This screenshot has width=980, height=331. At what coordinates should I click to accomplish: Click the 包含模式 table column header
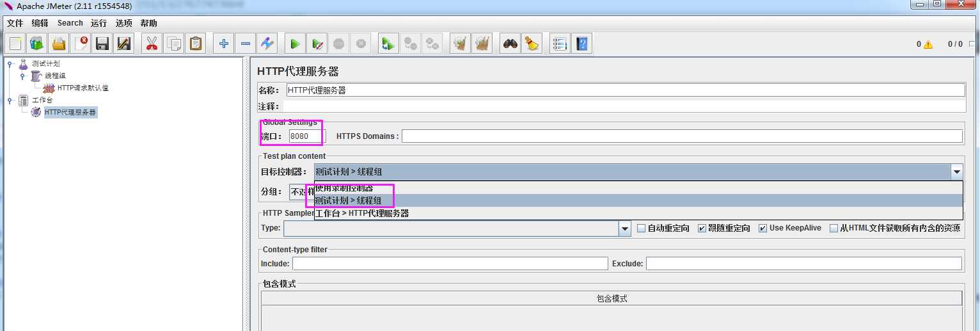click(x=612, y=298)
